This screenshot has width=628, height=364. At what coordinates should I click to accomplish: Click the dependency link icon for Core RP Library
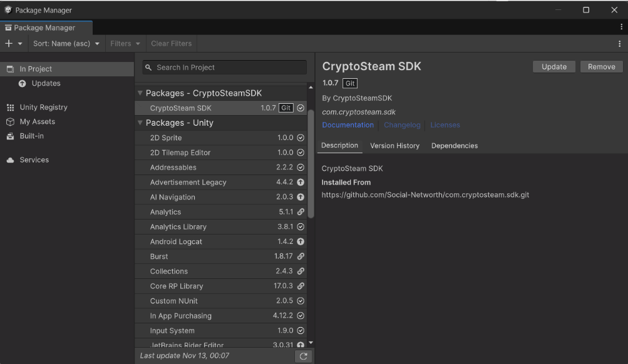pos(301,286)
